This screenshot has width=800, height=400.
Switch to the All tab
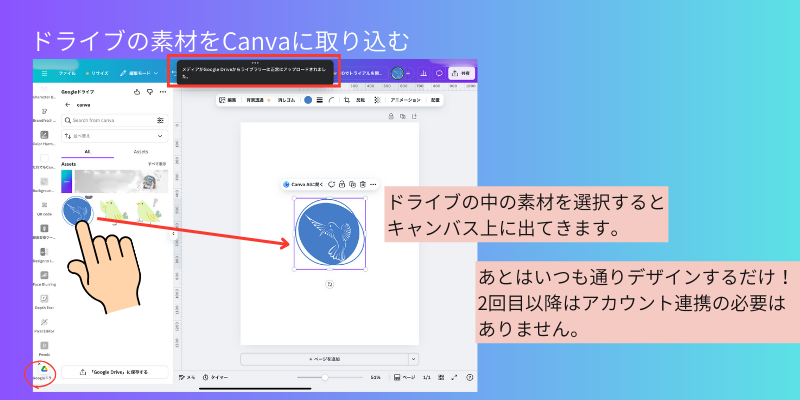tap(87, 152)
